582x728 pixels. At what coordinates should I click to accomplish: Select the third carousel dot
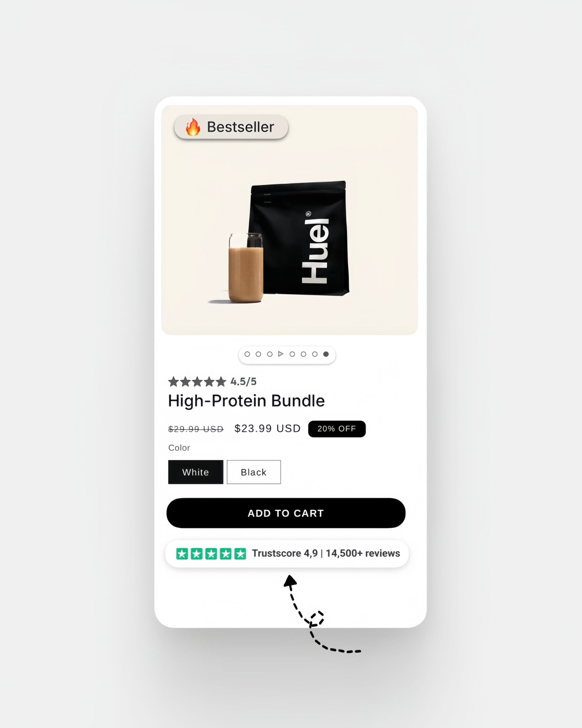click(x=270, y=354)
